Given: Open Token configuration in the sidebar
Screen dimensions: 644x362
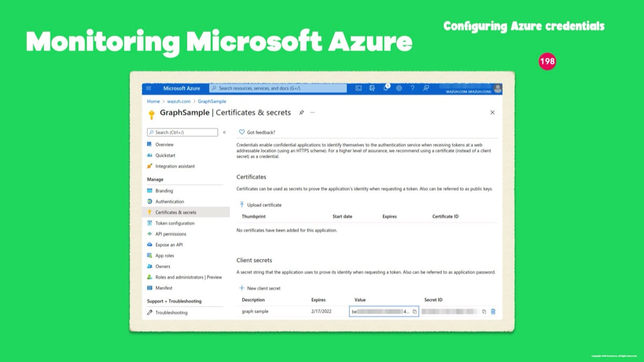Looking at the screenshot, I should pyautogui.click(x=174, y=223).
